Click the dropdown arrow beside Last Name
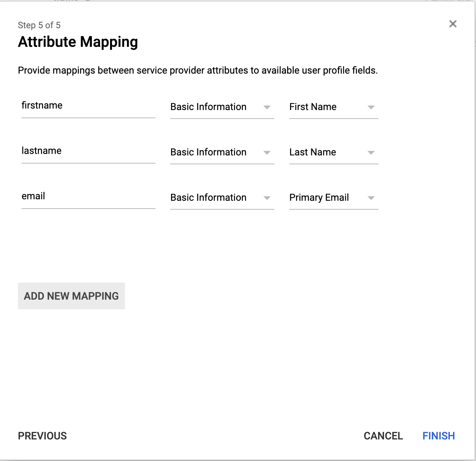The height and width of the screenshot is (461, 476). click(371, 153)
